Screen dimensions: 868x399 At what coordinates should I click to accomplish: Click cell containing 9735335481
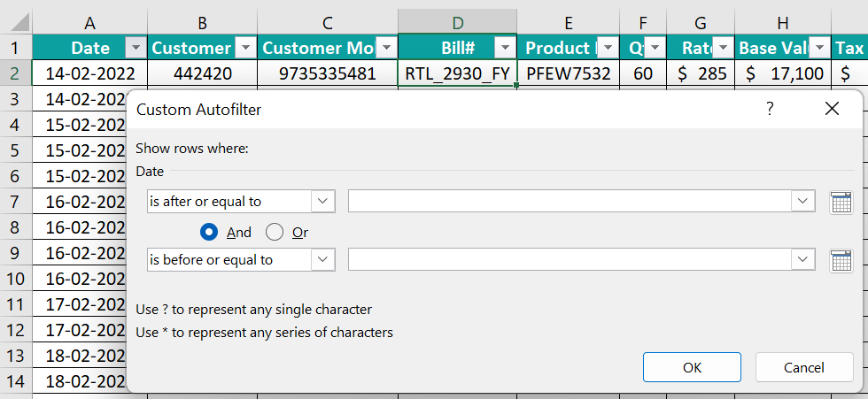[328, 73]
